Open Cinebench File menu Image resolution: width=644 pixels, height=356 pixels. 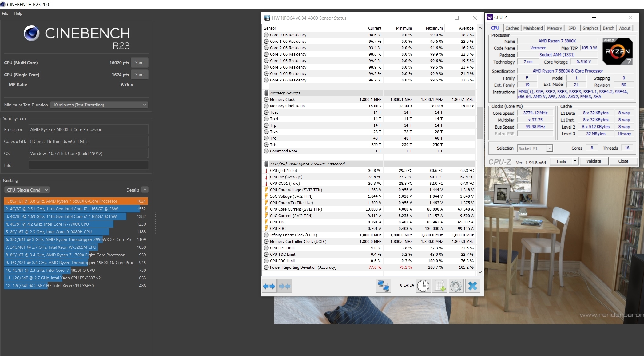point(5,13)
